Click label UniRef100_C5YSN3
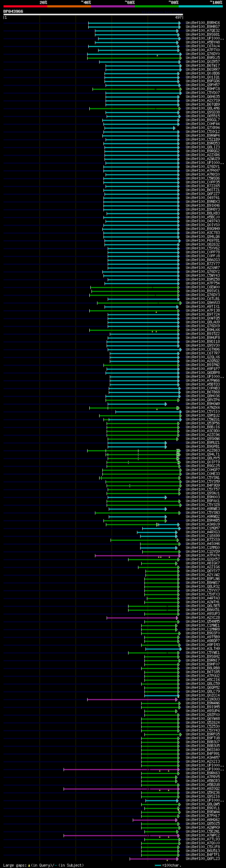The height and width of the screenshot is (868, 226). [203, 513]
